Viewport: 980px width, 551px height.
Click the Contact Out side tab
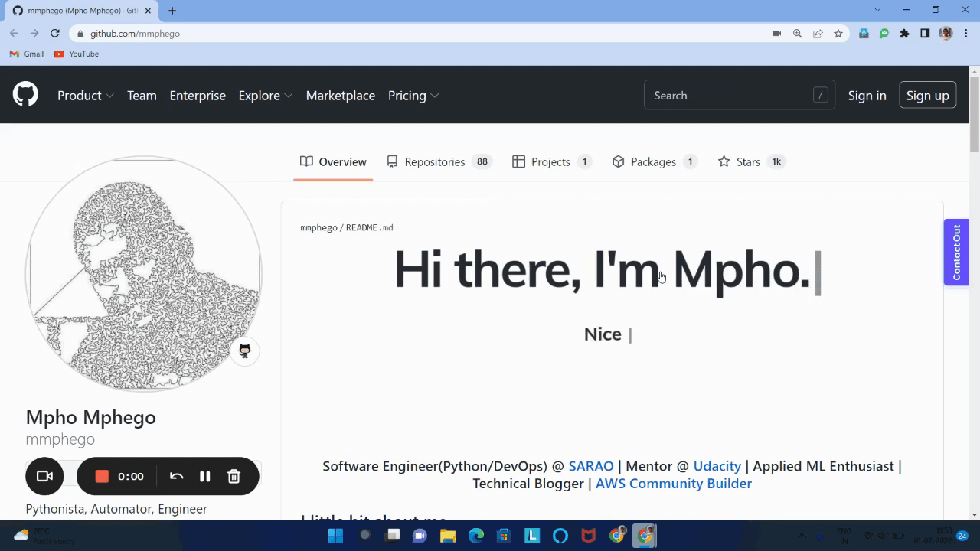coord(956,253)
